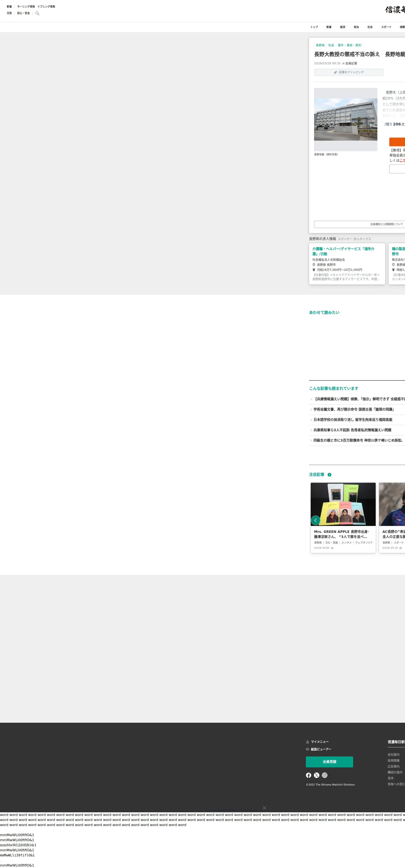Click the 長野県 article category tag
The height and width of the screenshot is (868, 405).
click(320, 45)
